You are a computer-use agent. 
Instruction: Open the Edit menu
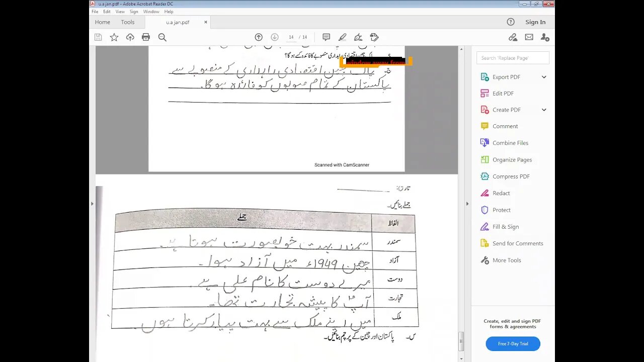[x=107, y=12]
